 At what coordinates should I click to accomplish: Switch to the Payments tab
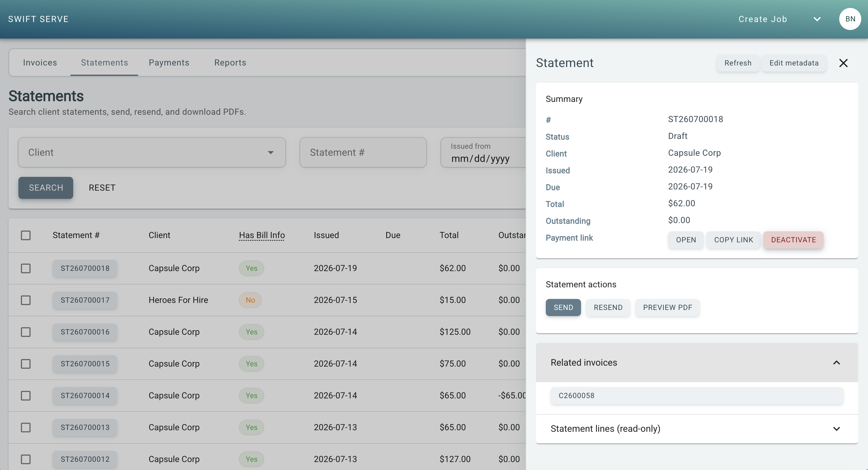tap(169, 63)
